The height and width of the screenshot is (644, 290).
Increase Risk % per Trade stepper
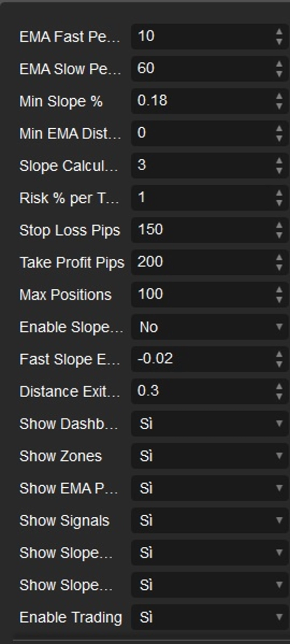click(x=279, y=194)
